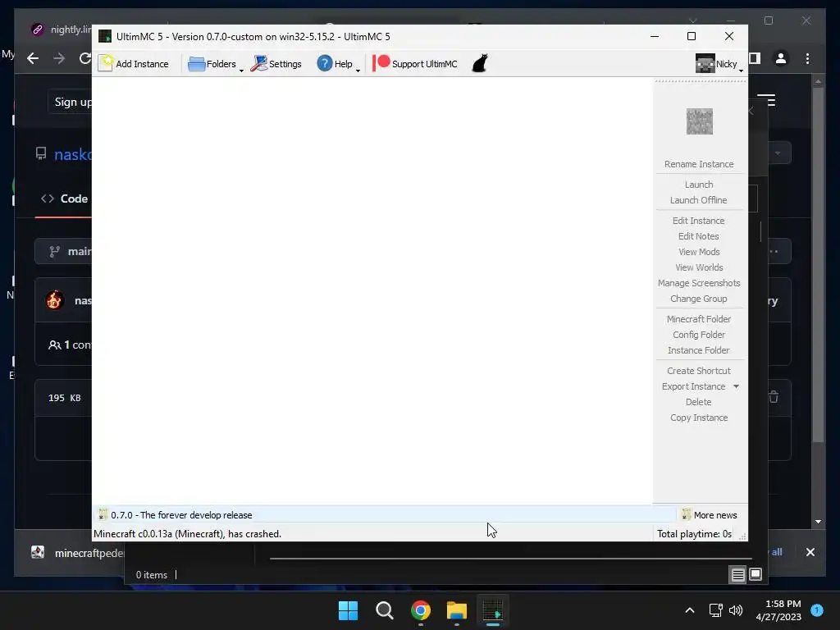Viewport: 840px width, 630px height.
Task: Open the browser three-dot menu
Action: tap(807, 58)
